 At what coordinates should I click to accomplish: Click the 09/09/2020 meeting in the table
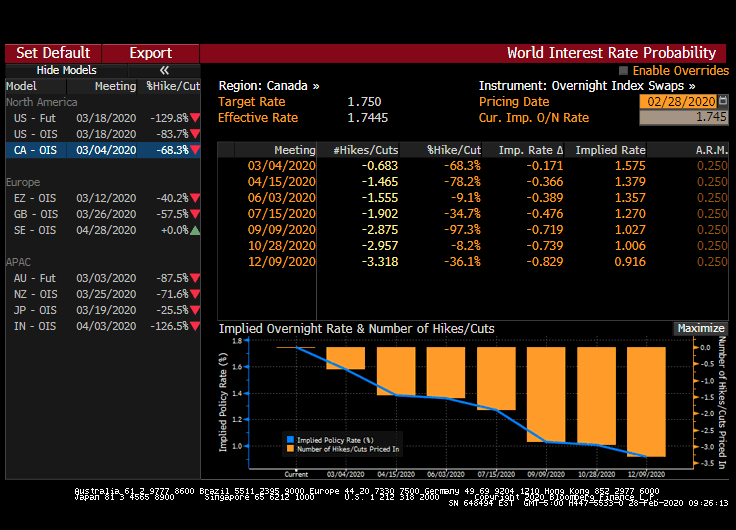[282, 230]
